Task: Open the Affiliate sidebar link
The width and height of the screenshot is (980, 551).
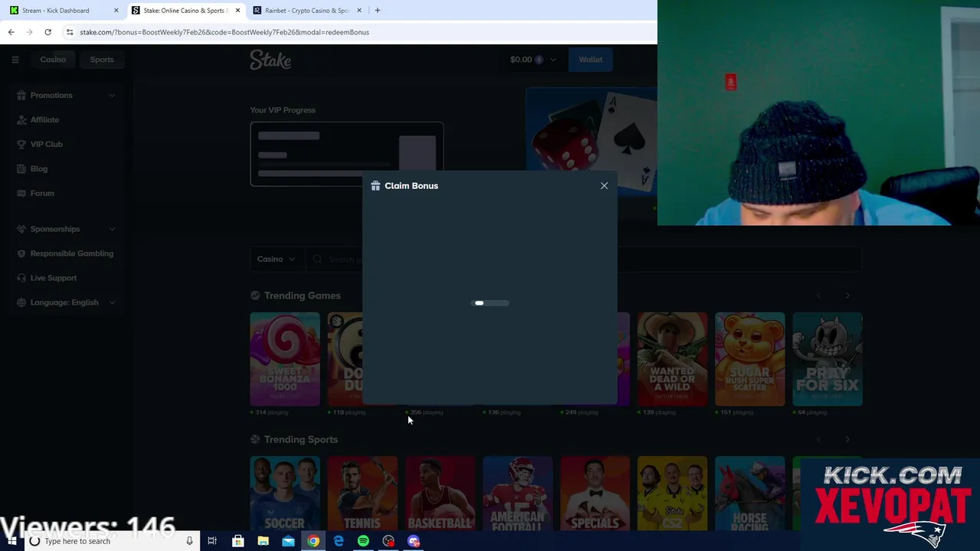Action: 44,119
